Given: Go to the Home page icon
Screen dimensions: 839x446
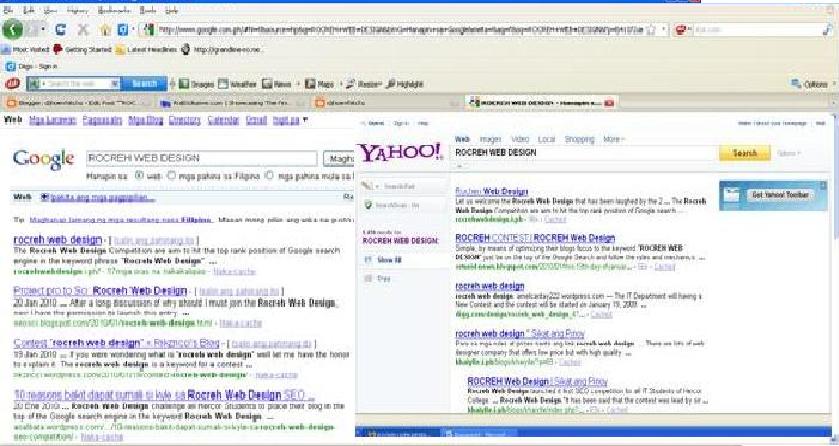Looking at the screenshot, I should pyautogui.click(x=106, y=30).
